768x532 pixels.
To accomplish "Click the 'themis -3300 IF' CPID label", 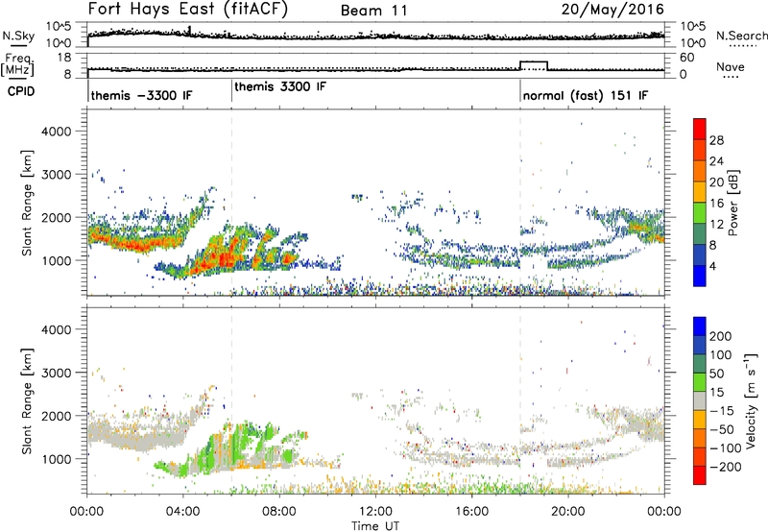I will click(141, 95).
